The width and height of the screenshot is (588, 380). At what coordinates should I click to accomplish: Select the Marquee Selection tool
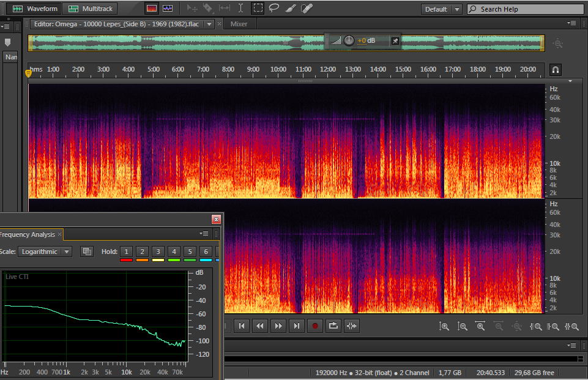point(258,9)
